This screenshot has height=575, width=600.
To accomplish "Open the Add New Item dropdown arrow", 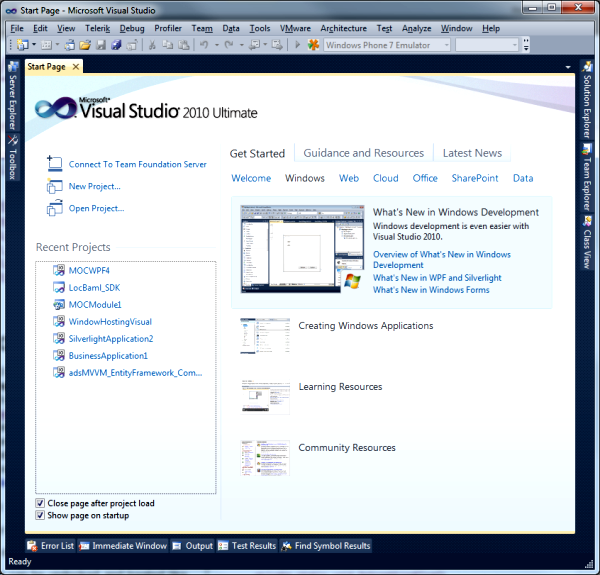I will coord(57,45).
